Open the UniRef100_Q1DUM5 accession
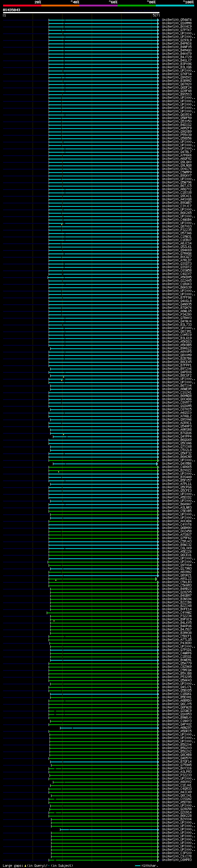The height and width of the screenshot is (868, 197). click(177, 406)
